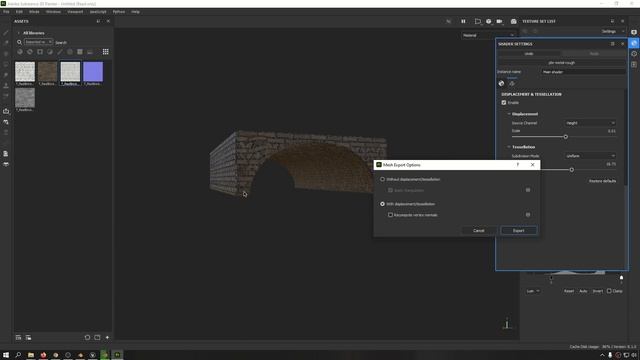The height and width of the screenshot is (360, 640).
Task: Click the Windows Start button on taskbar
Action: click(6, 355)
